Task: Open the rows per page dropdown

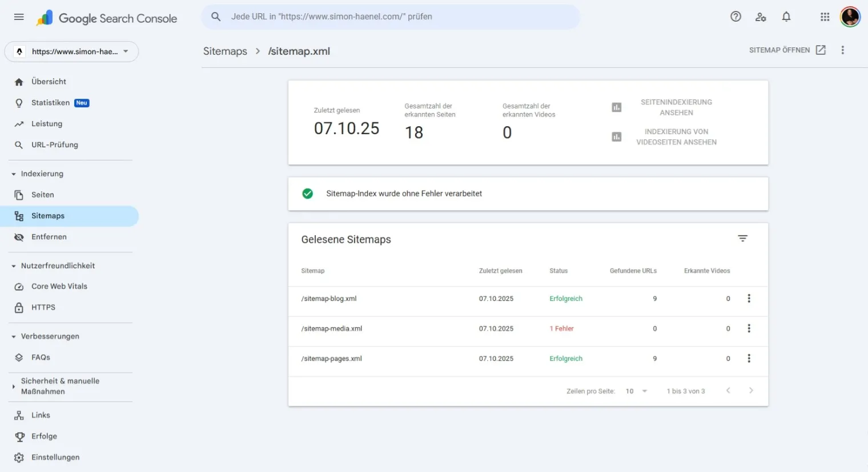Action: tap(636, 391)
